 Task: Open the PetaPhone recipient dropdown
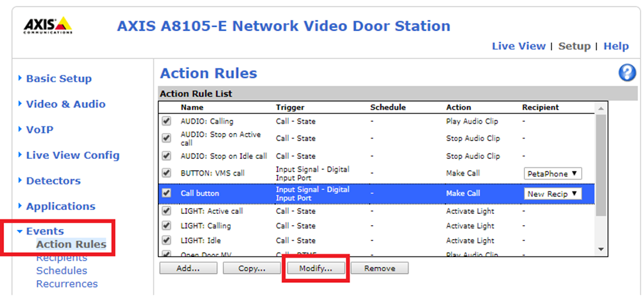(x=553, y=174)
